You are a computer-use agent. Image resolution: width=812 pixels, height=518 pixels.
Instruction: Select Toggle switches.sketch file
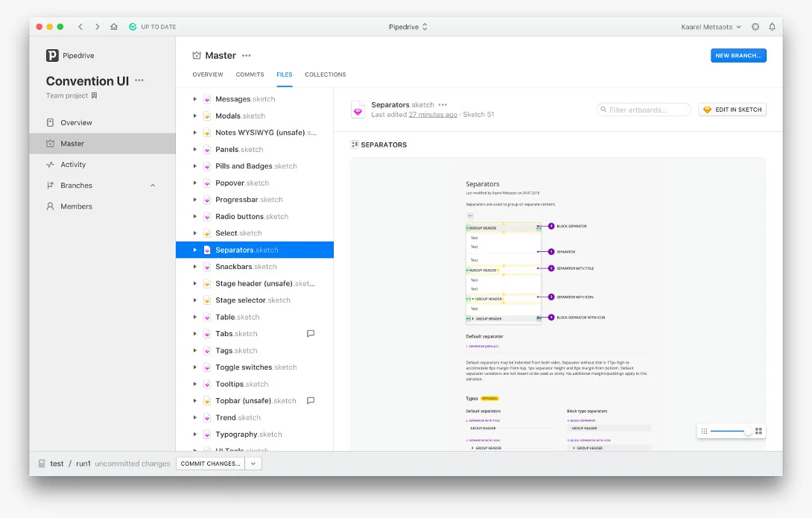[x=254, y=367]
